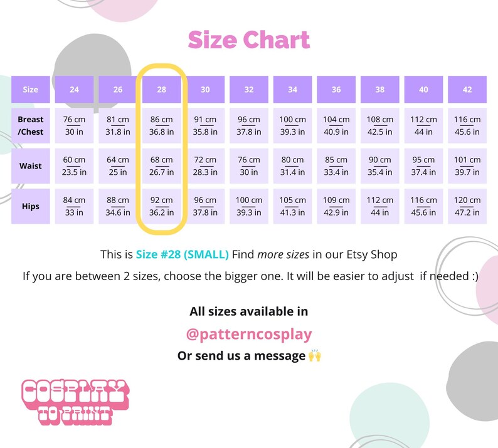Click the Size Chart title
The image size is (498, 448).
pyautogui.click(x=248, y=39)
